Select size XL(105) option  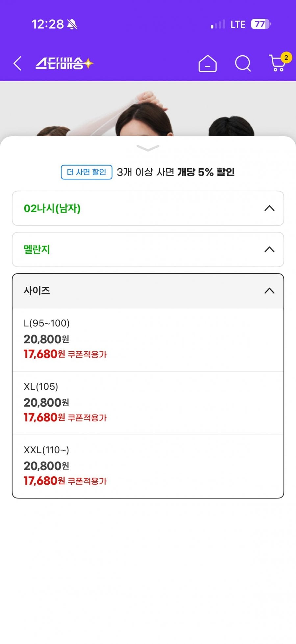point(148,403)
